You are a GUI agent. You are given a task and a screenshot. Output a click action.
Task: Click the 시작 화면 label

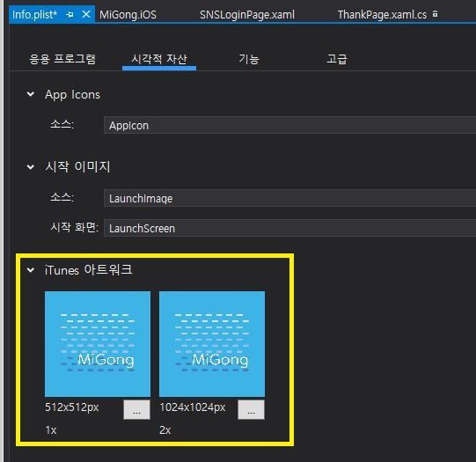pos(75,227)
